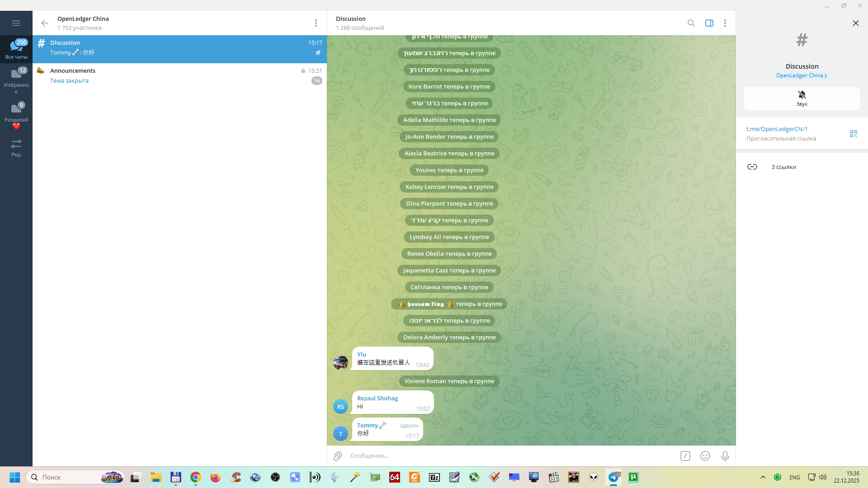Open the emoji picker
Image resolution: width=868 pixels, height=488 pixels.
tap(705, 456)
